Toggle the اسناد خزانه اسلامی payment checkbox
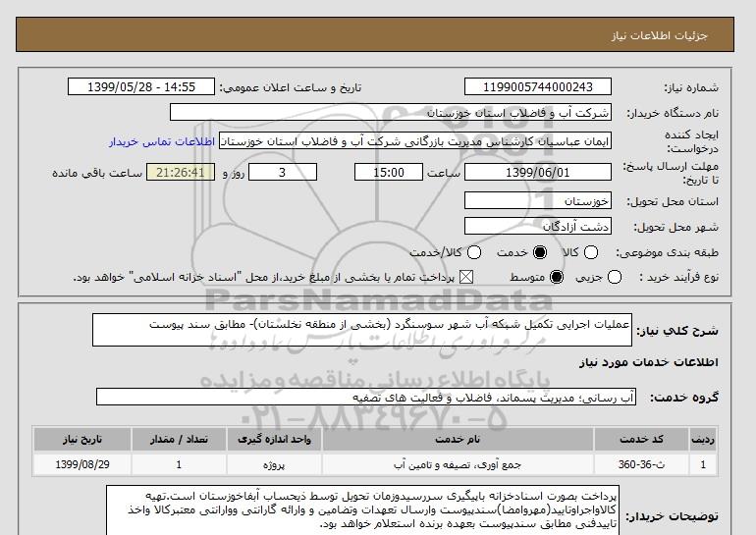Screen dimensions: 756x535 click(465, 277)
